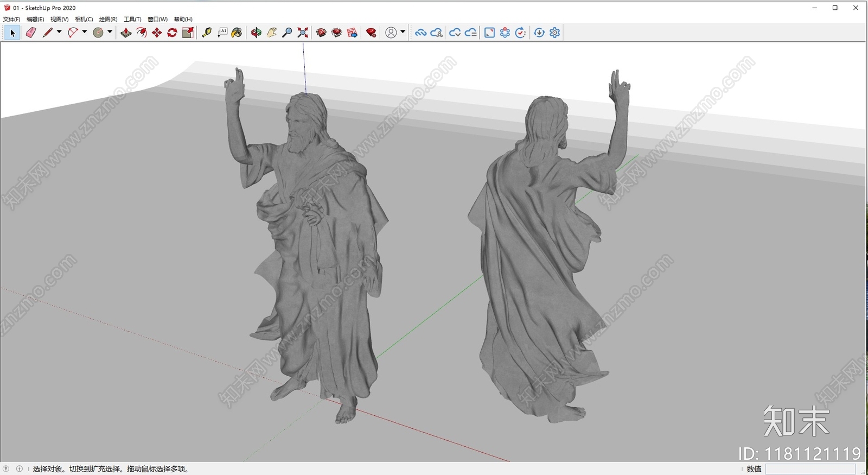
Task: Select the Line pencil tool
Action: tap(48, 33)
